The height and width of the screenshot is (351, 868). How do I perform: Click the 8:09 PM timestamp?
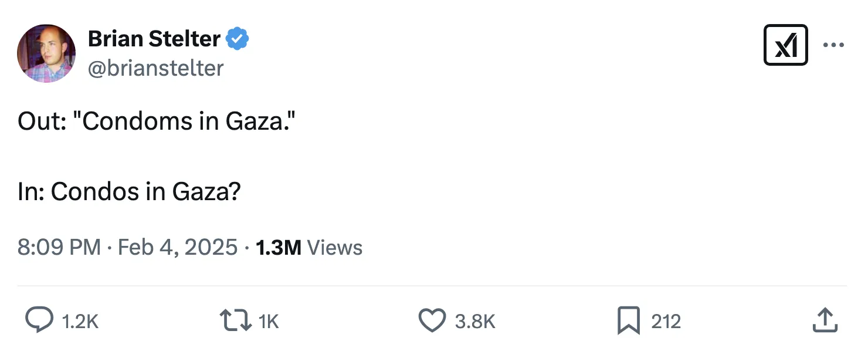click(x=59, y=247)
